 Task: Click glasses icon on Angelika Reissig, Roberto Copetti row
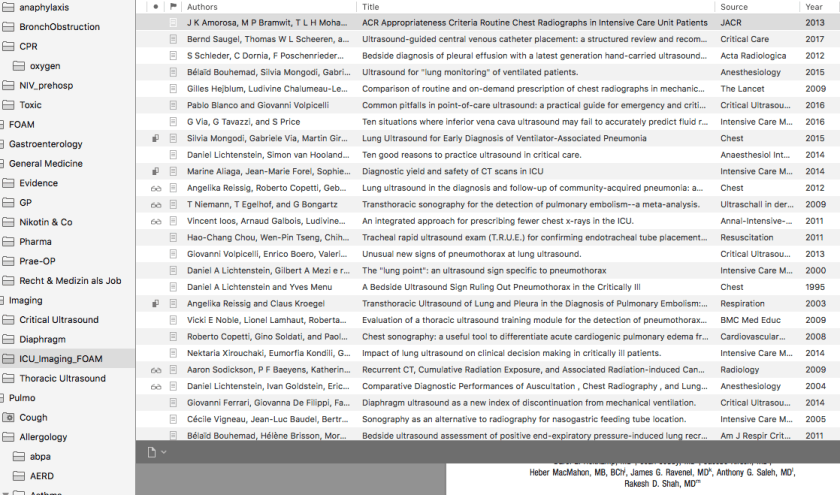155,187
